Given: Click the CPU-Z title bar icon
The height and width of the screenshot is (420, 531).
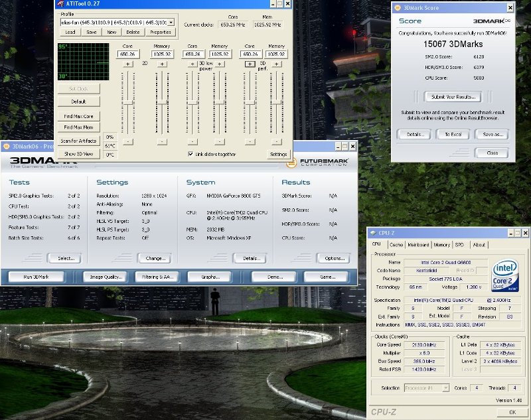Looking at the screenshot, I should tap(373, 232).
